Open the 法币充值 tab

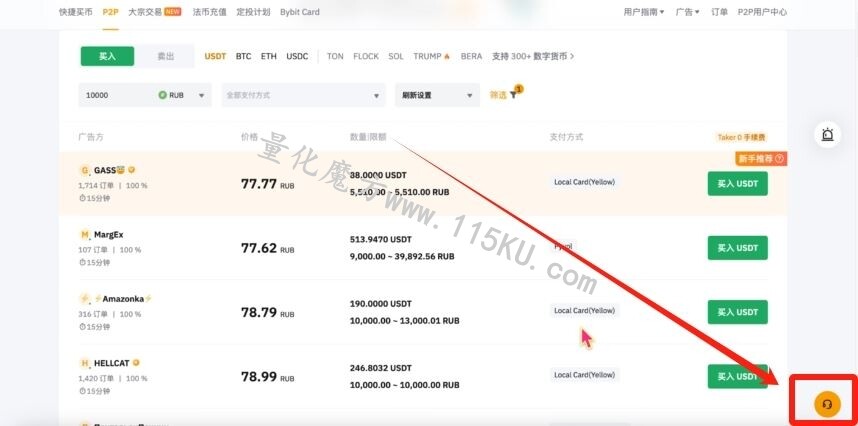click(x=209, y=11)
